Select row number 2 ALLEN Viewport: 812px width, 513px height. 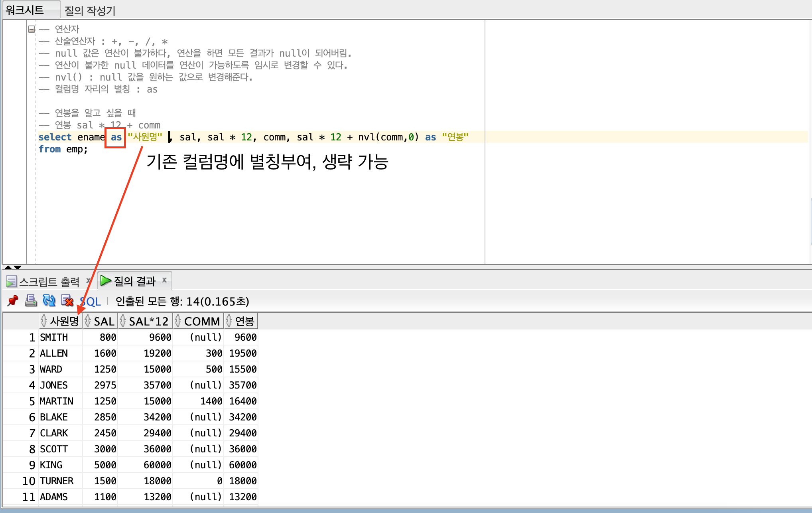click(x=32, y=353)
